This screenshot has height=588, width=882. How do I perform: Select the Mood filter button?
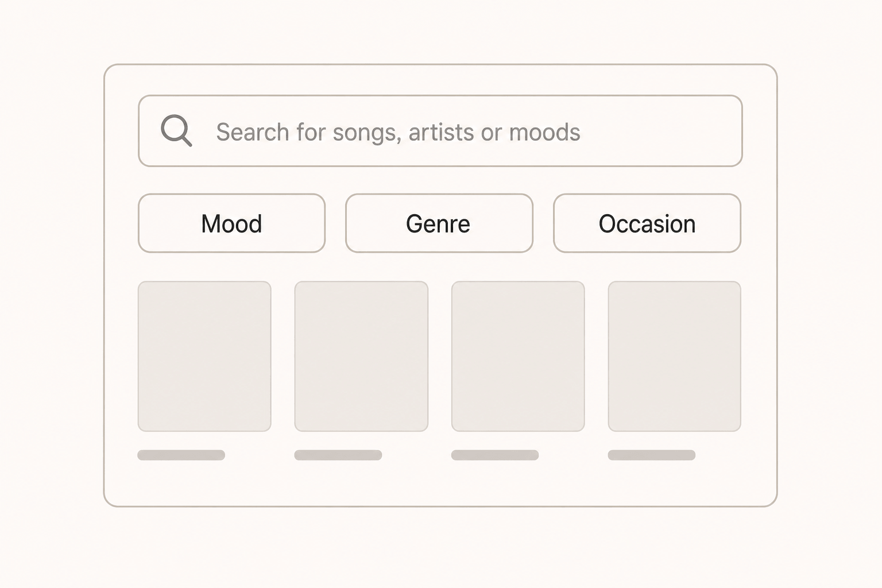click(x=231, y=223)
